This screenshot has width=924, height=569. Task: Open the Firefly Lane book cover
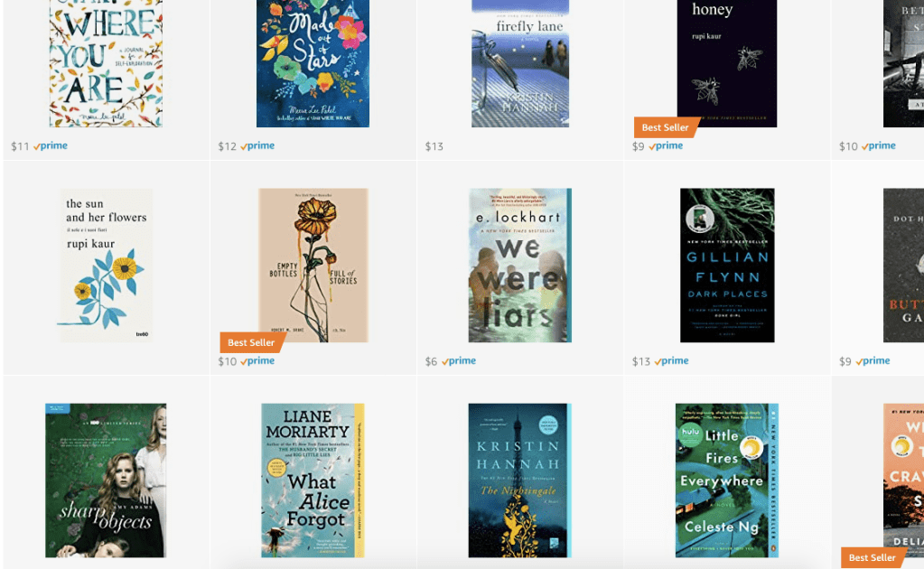pyautogui.click(x=520, y=63)
